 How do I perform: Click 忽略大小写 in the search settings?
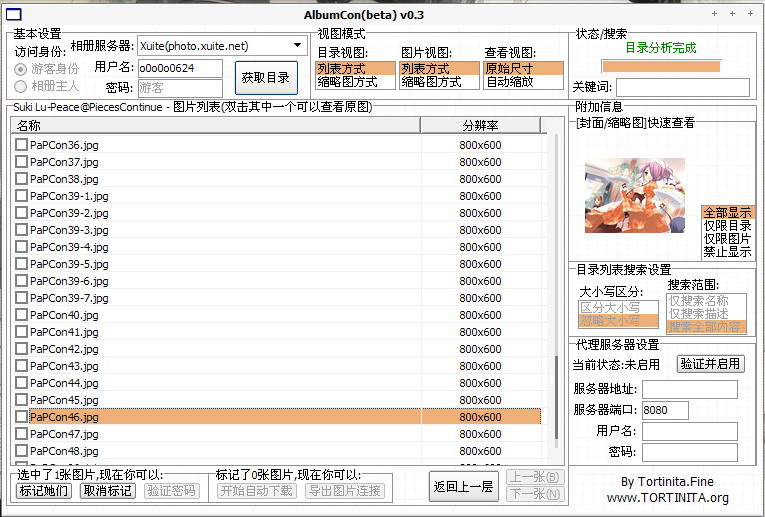pos(619,321)
